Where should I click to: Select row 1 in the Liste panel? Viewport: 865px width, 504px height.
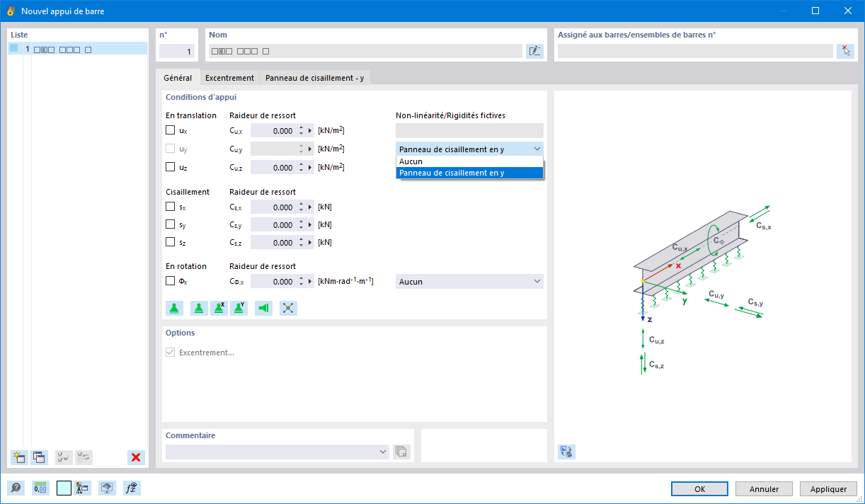(x=78, y=49)
